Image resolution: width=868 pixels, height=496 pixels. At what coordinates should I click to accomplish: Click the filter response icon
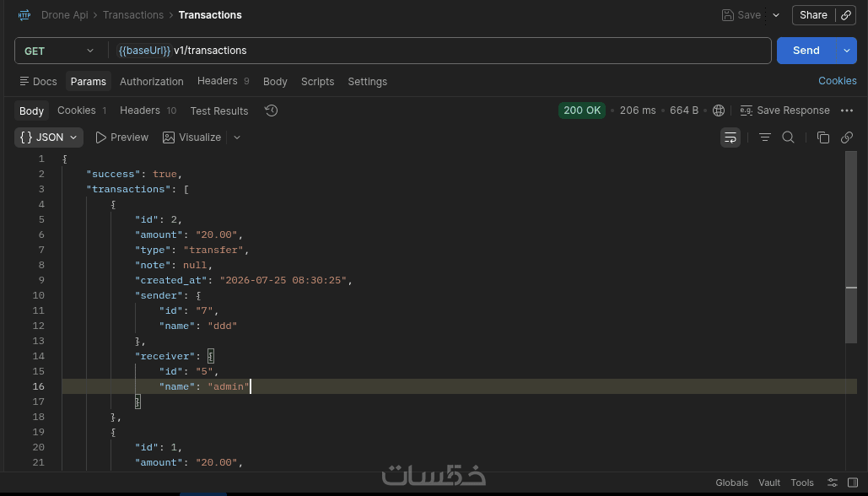(x=764, y=137)
